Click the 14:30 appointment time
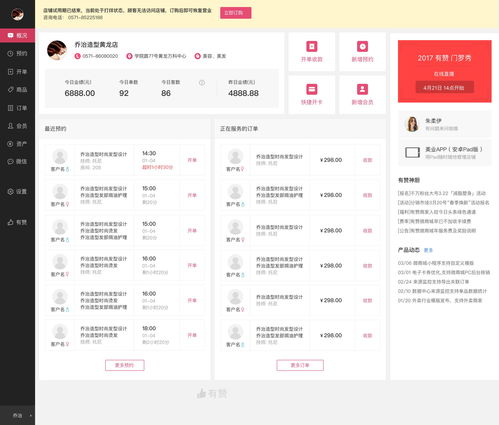This screenshot has height=425, width=499. click(x=149, y=153)
